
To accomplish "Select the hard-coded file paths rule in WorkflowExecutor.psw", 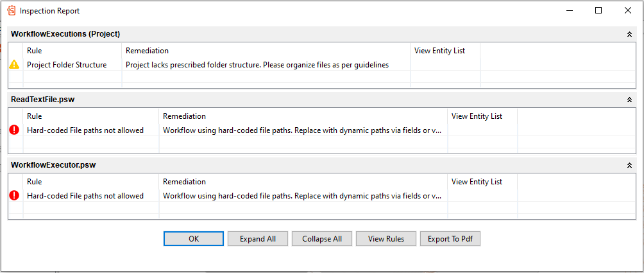I will (85, 196).
